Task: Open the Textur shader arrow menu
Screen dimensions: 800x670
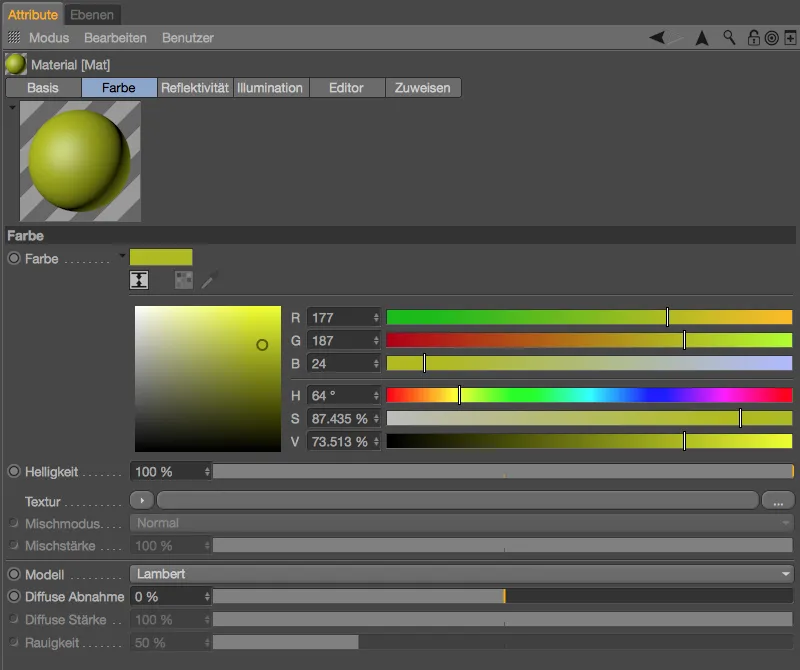Action: click(x=141, y=499)
